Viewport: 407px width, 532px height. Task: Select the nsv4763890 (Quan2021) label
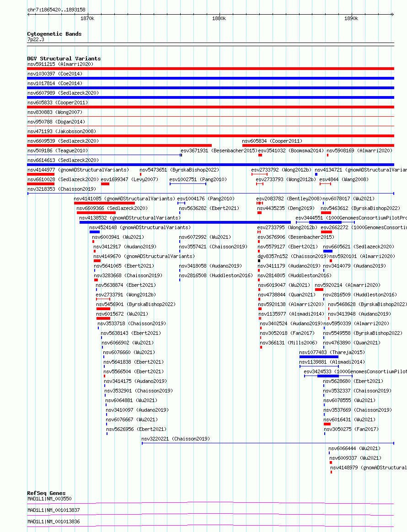352,343
